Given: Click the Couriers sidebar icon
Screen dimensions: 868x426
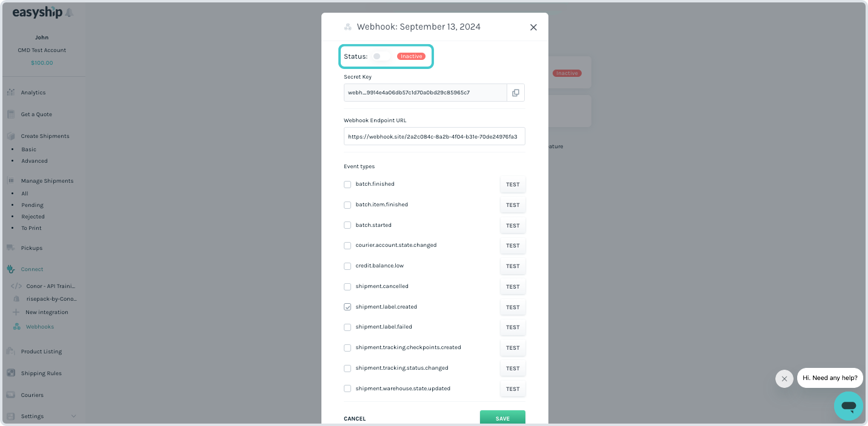Looking at the screenshot, I should pos(11,395).
